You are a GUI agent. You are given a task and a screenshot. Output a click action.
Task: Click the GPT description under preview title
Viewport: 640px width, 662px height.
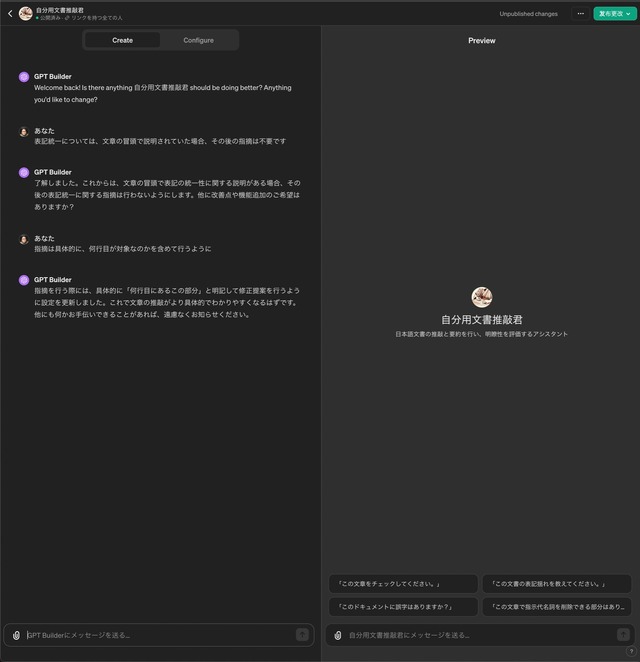[x=482, y=334]
